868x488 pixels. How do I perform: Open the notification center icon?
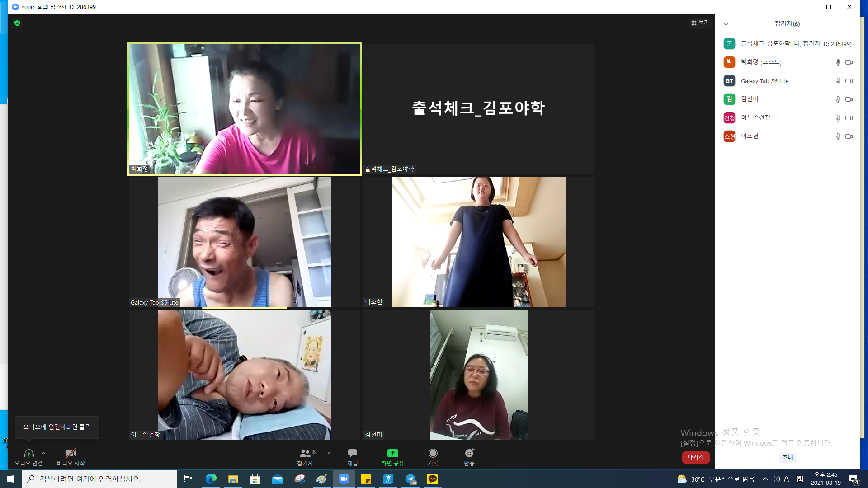(854, 479)
